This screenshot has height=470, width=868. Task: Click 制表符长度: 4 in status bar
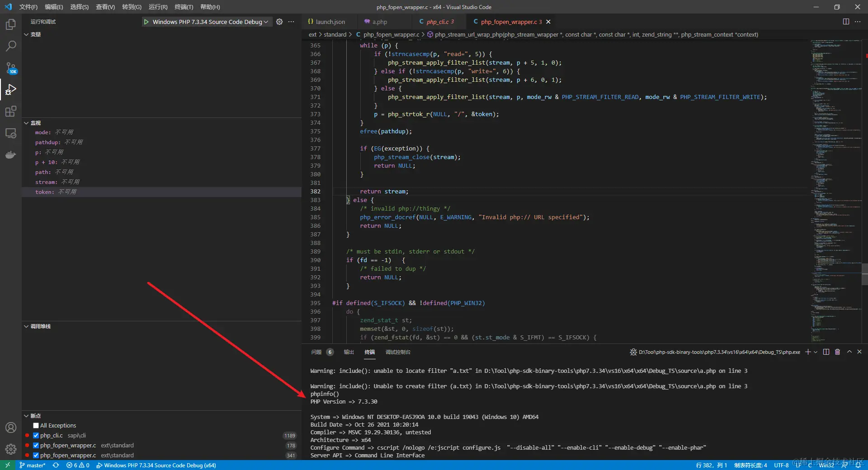click(750, 465)
